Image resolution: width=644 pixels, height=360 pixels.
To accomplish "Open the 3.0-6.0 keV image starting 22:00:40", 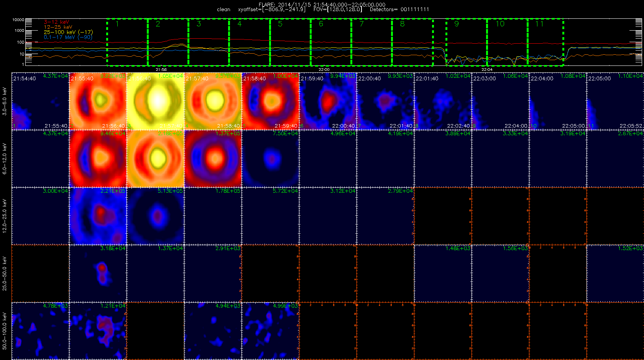I will (x=385, y=101).
